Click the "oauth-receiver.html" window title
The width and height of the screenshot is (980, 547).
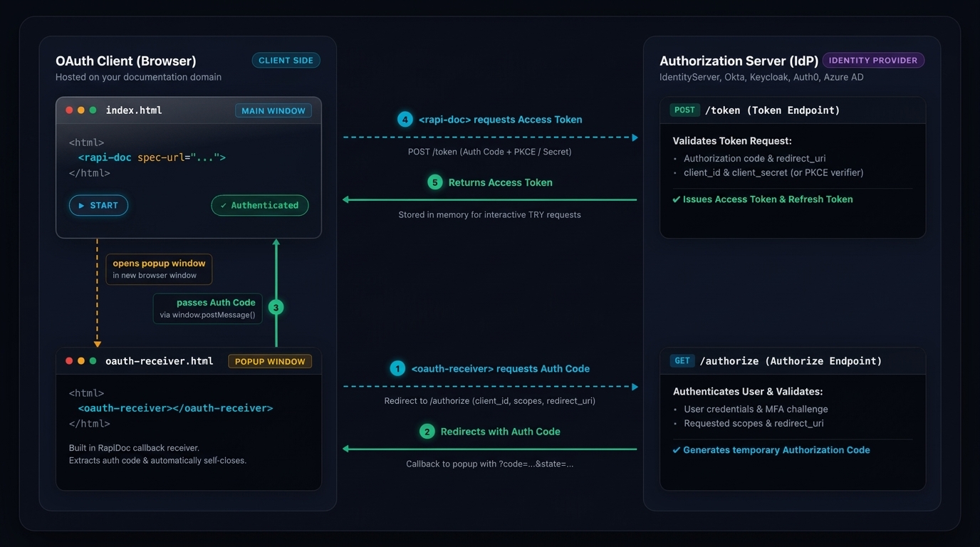[160, 361]
